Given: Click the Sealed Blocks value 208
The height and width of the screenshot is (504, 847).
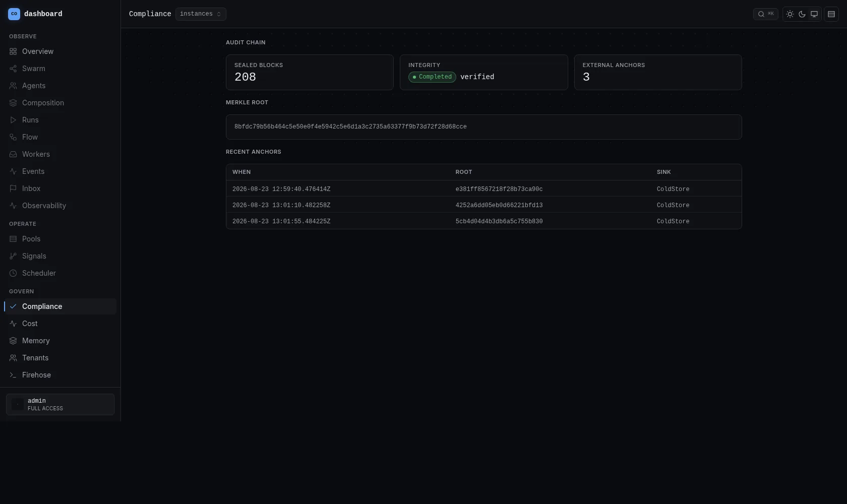Looking at the screenshot, I should [x=245, y=77].
